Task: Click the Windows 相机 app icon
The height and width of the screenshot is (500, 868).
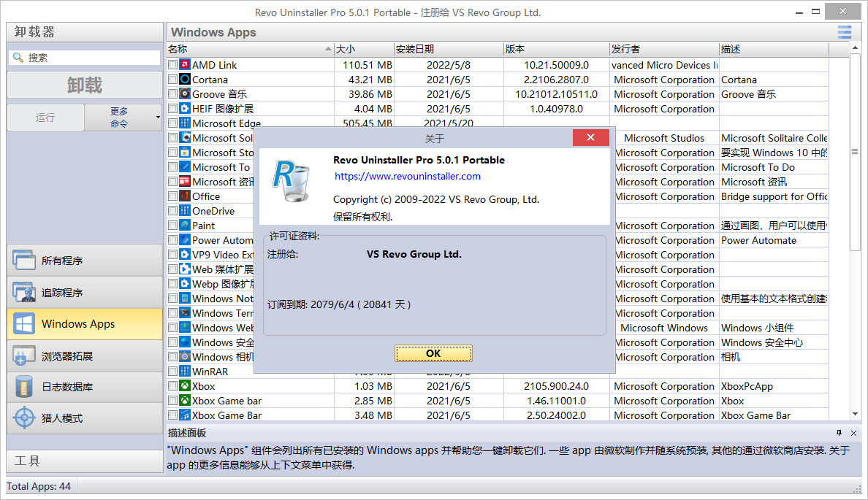Action: [185, 357]
